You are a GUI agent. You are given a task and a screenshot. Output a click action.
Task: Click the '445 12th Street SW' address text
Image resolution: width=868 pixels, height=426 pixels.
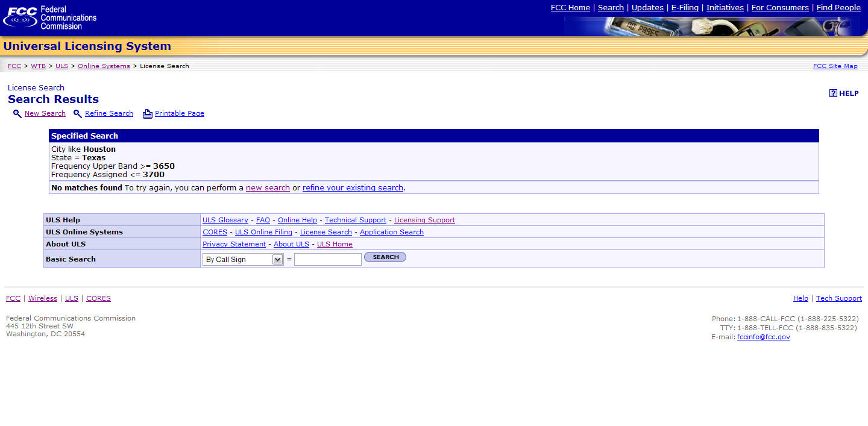[40, 326]
